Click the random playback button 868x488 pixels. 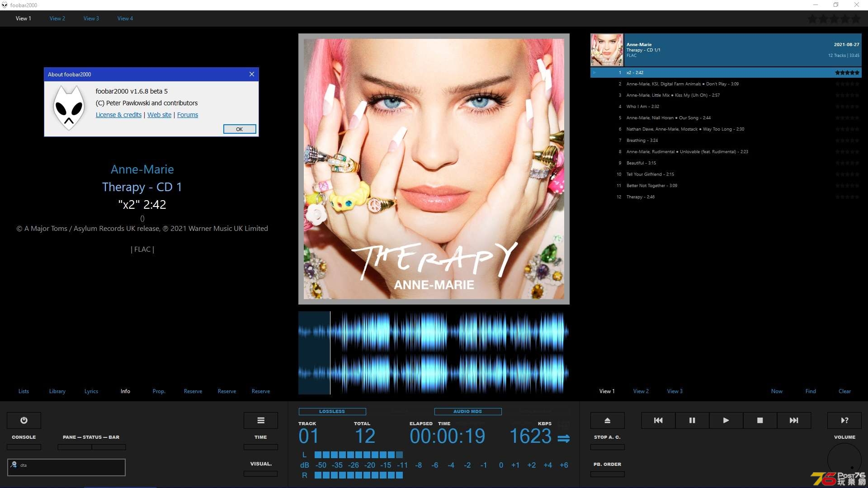pos(844,420)
